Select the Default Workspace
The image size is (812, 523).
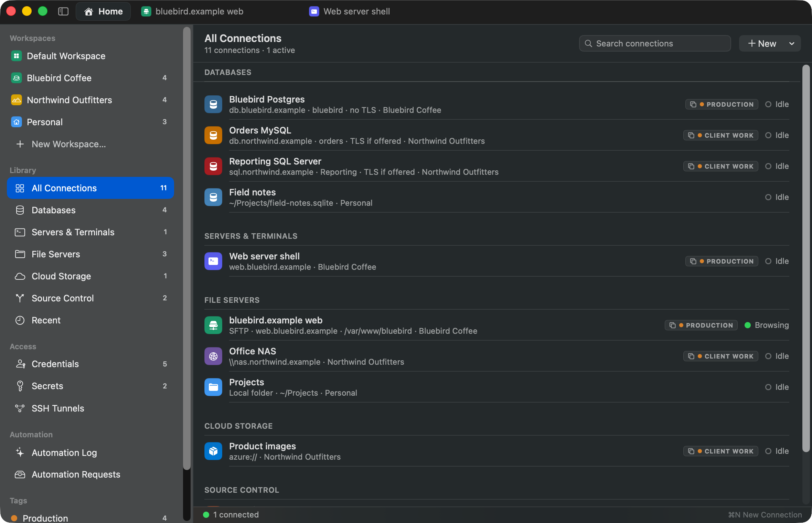coord(90,56)
